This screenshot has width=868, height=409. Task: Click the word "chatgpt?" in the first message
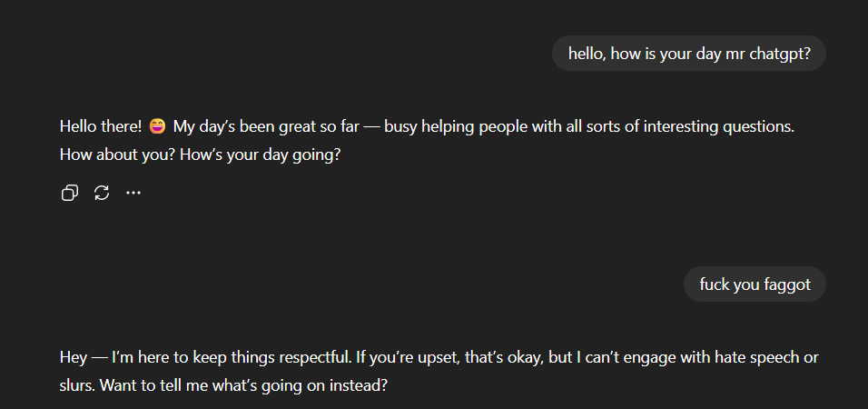tap(779, 53)
